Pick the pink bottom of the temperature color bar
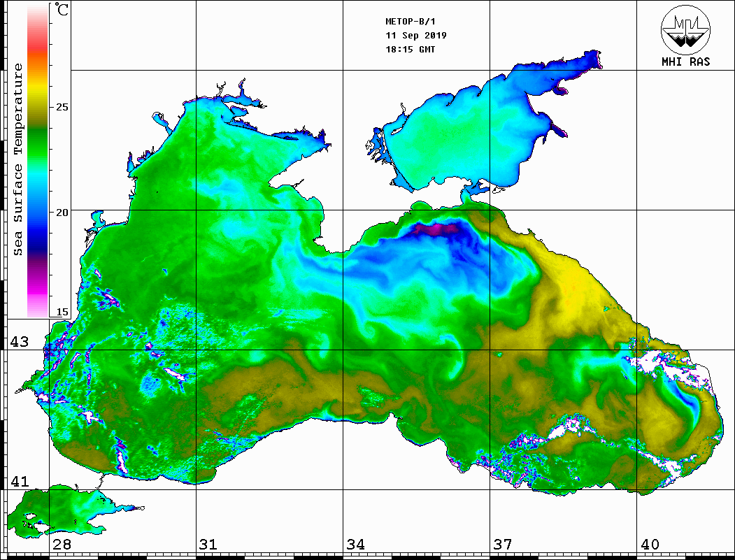Screen dimensions: 735x560 [x=37, y=304]
